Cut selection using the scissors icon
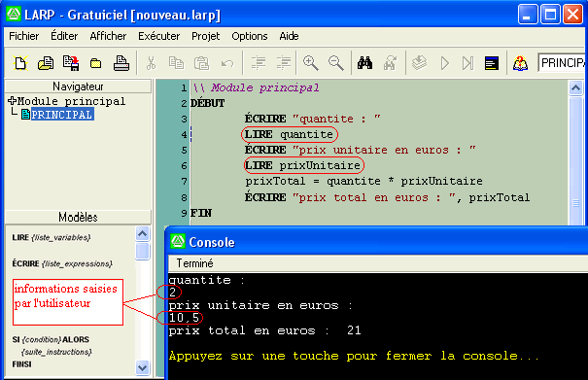The image size is (588, 380). point(151,63)
